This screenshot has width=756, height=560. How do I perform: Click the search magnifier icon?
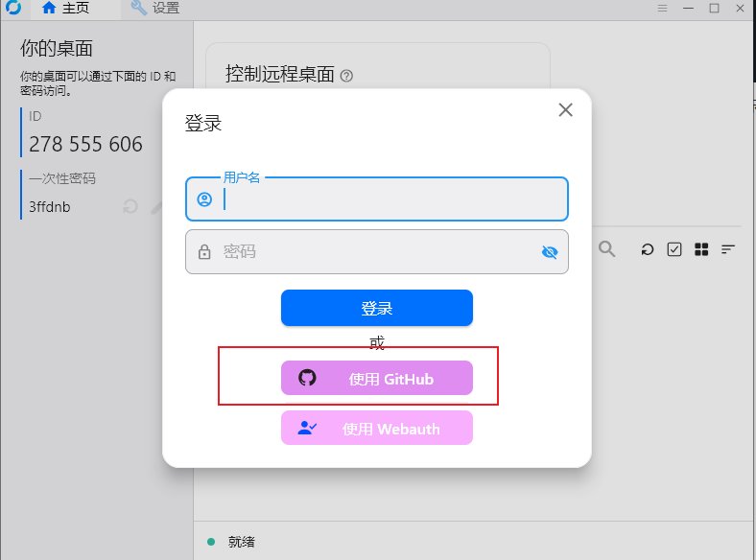[606, 249]
